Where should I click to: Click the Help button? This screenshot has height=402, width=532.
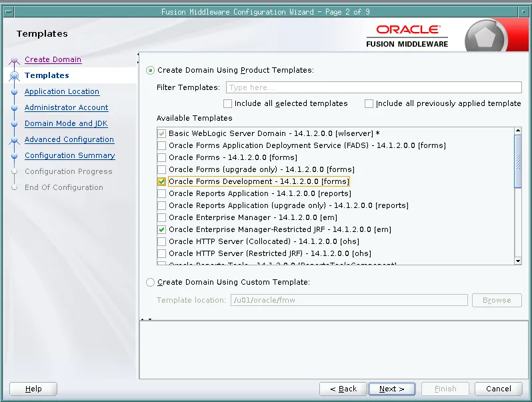(33, 389)
